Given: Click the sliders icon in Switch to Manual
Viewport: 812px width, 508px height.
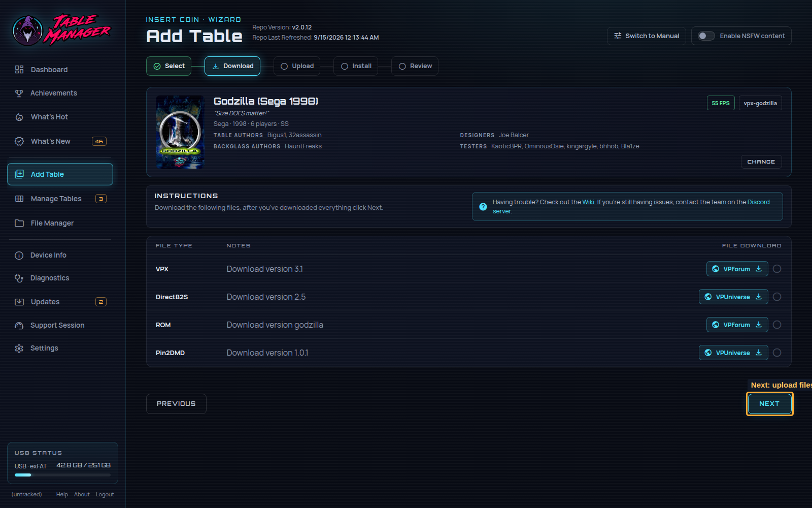Looking at the screenshot, I should (618, 36).
